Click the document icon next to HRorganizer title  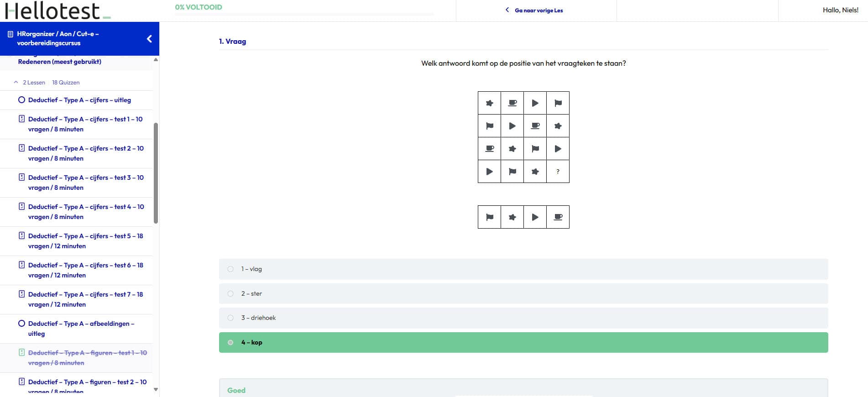pos(10,34)
